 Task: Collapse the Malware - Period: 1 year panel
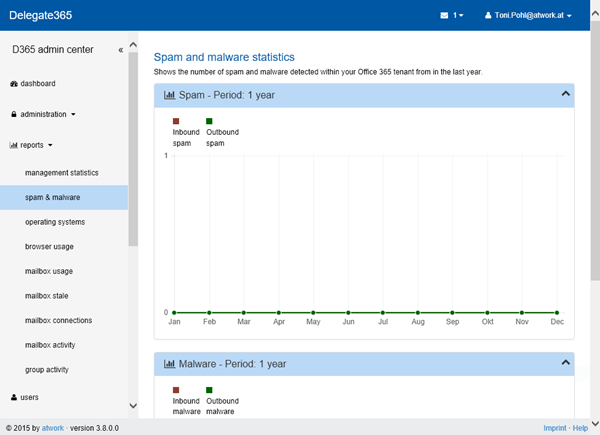pos(566,363)
